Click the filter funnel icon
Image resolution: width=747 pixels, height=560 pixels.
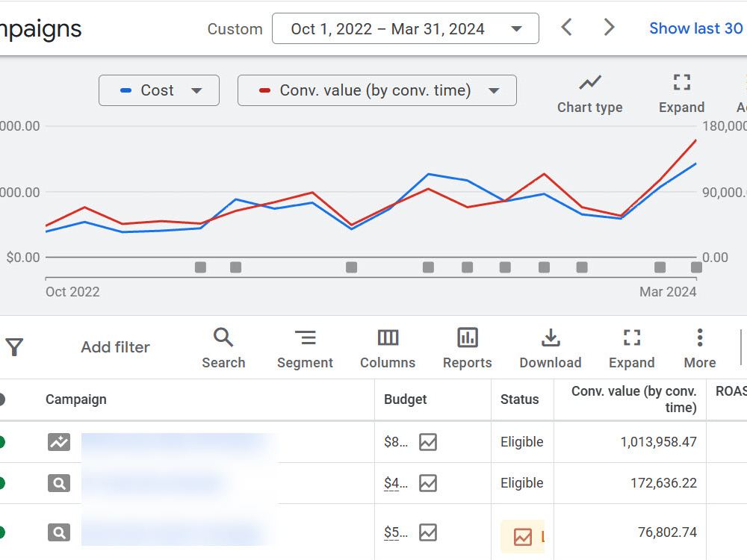tap(14, 347)
